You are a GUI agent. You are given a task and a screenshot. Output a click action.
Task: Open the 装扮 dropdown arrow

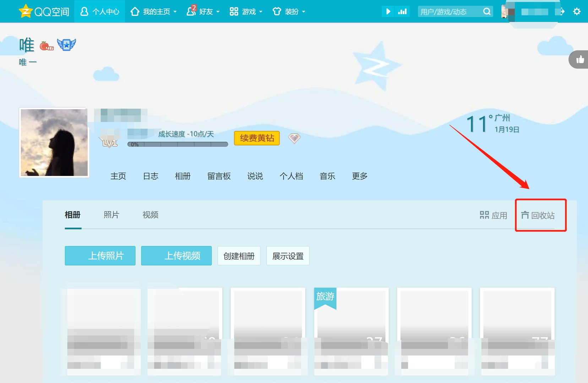coord(304,12)
